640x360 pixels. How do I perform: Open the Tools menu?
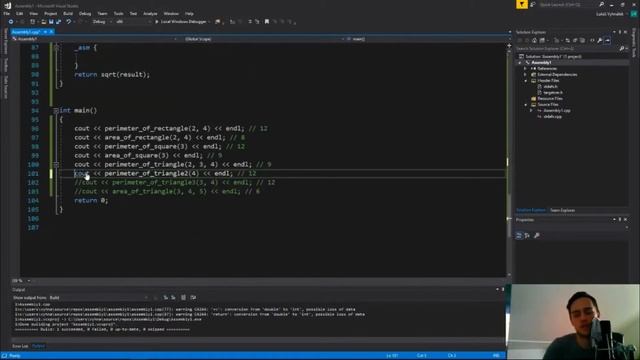point(118,13)
